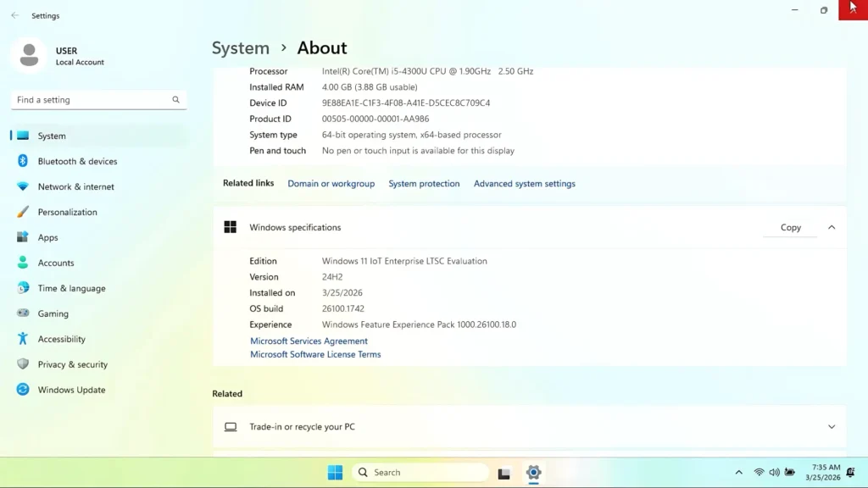The image size is (868, 488).
Task: Click the Accessibility figure icon
Action: 23,339
